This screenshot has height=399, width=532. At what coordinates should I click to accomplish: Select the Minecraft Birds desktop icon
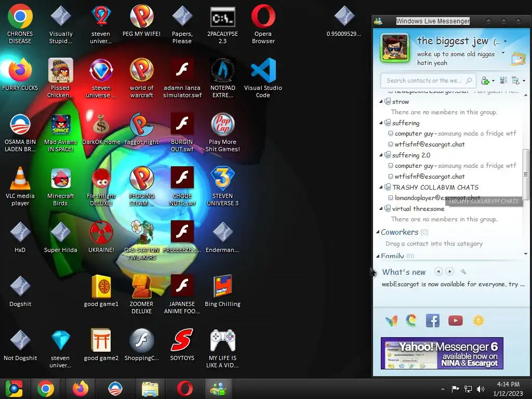click(60, 187)
